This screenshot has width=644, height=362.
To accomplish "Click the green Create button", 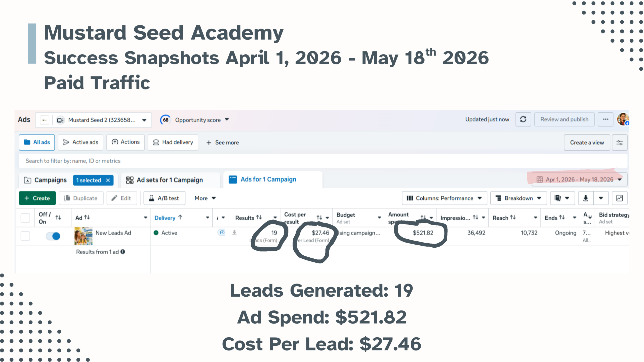I will pyautogui.click(x=37, y=198).
